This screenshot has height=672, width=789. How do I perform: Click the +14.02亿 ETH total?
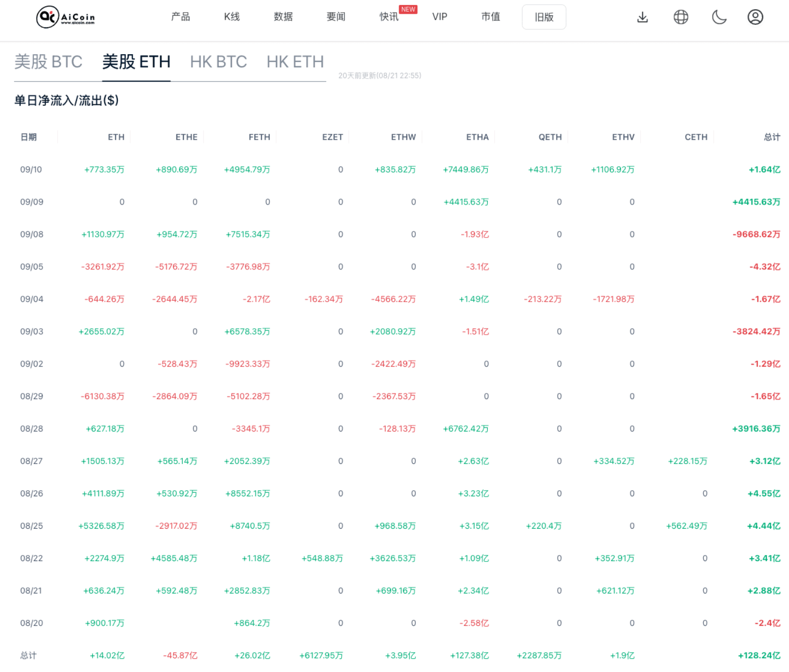tap(107, 656)
